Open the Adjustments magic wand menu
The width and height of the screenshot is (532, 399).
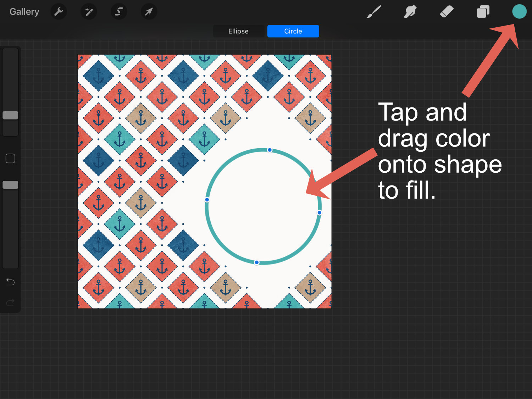tap(89, 12)
